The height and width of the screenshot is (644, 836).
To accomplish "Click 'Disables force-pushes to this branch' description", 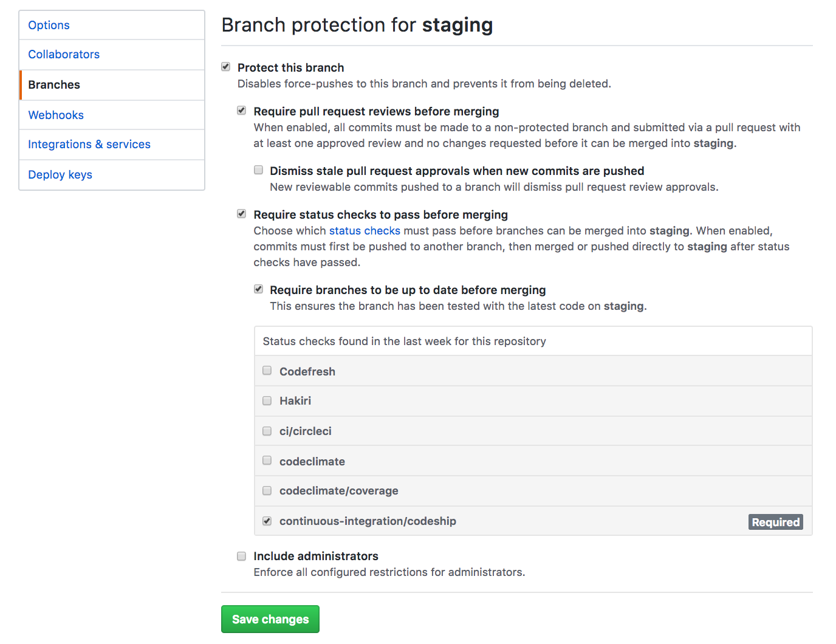I will (424, 84).
